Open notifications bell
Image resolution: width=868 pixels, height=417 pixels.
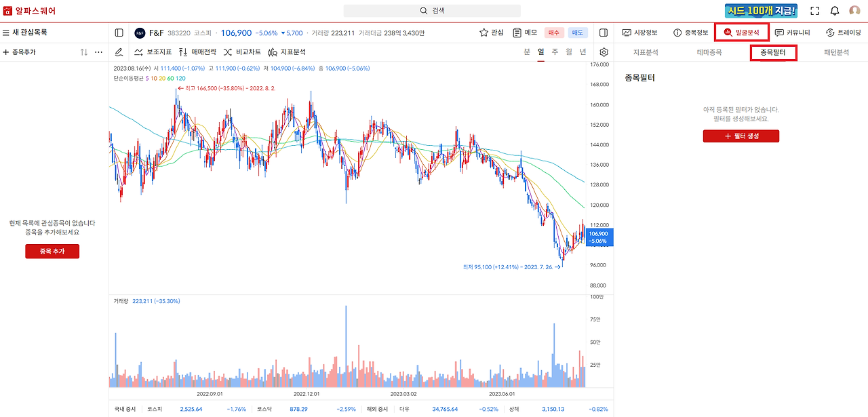(x=835, y=11)
